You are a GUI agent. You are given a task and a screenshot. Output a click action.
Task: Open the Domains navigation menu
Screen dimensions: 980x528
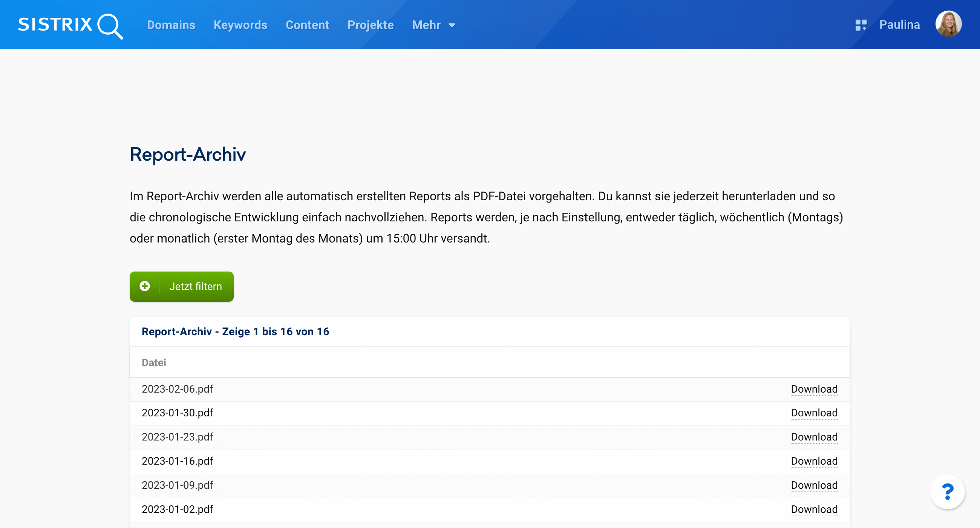pos(171,25)
